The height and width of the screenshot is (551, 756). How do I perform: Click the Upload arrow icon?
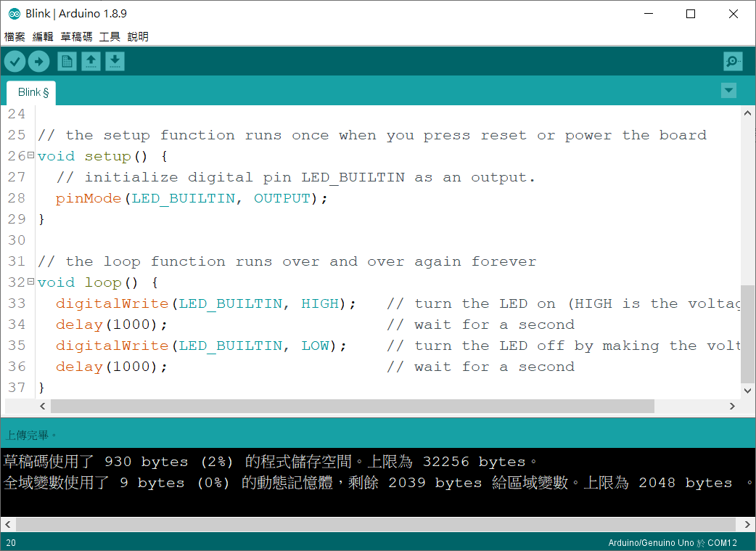[38, 61]
